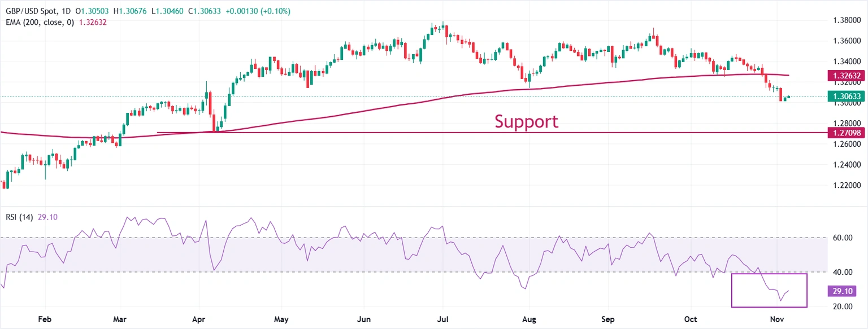The image size is (868, 329).
Task: Click the RSI (14) indicator legend
Action: click(20, 217)
